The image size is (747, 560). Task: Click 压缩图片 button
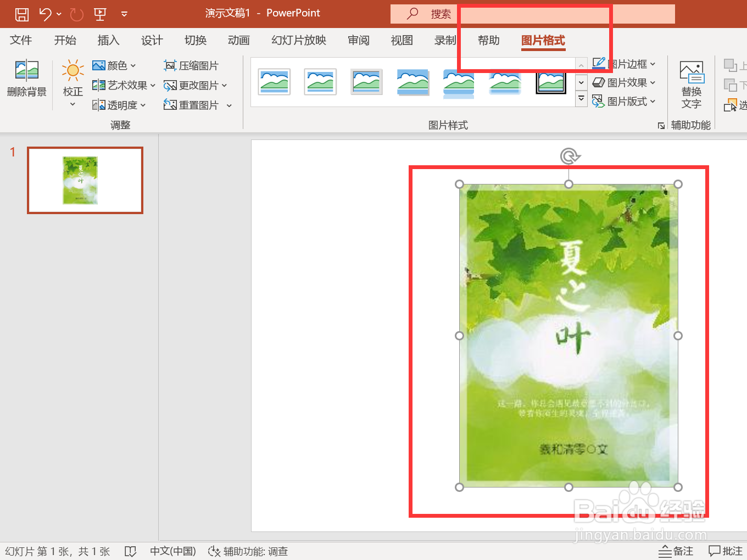(191, 65)
